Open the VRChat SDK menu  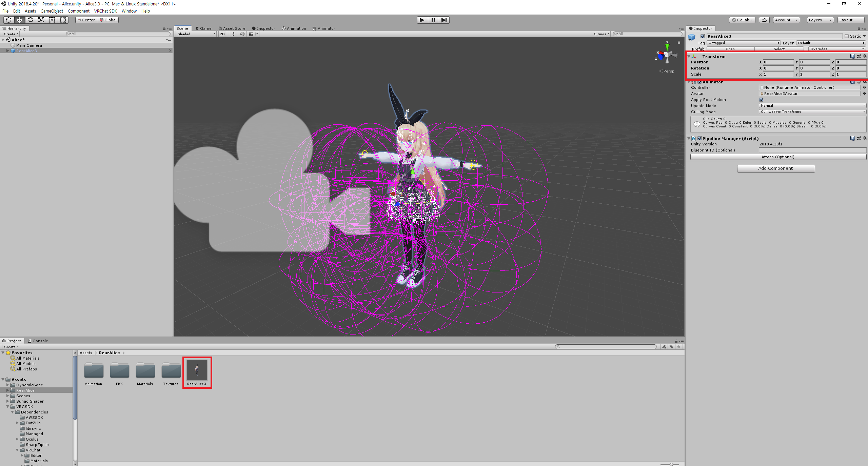tap(105, 11)
